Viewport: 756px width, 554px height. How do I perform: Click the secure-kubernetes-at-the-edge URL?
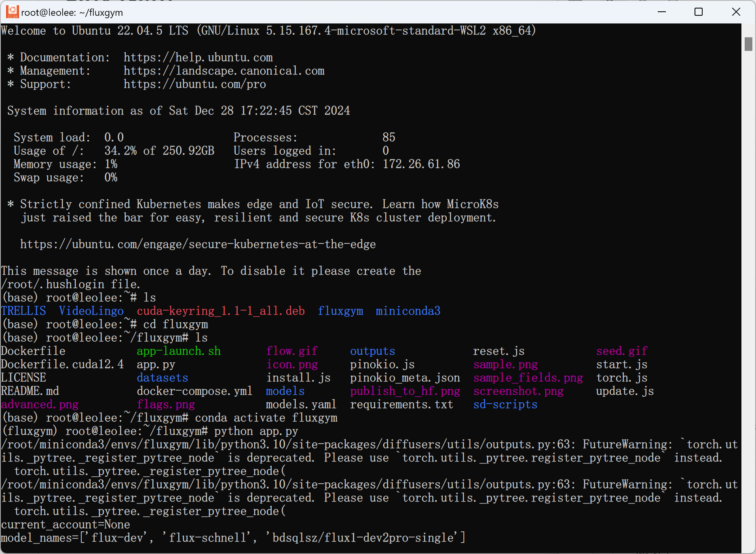(x=198, y=244)
